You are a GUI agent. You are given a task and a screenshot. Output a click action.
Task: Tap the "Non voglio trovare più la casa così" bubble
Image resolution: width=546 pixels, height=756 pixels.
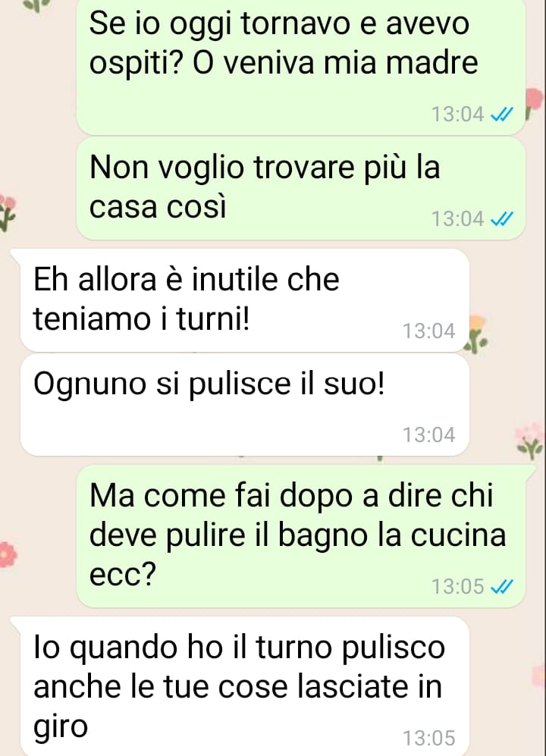[300, 189]
